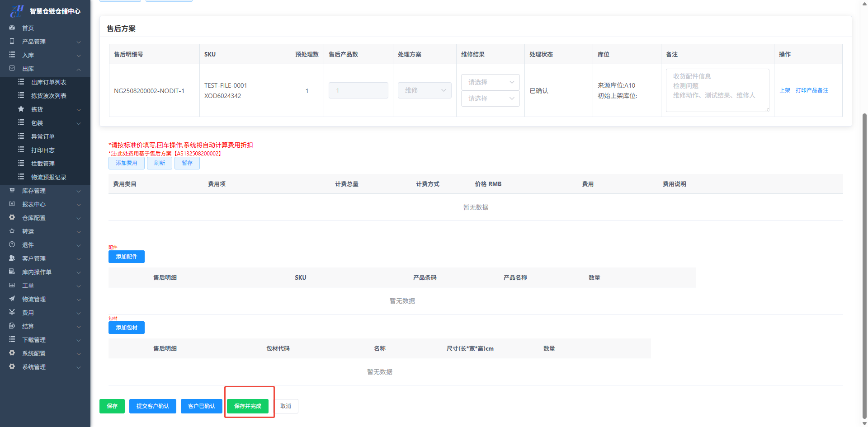868x427 pixels.
Task: Open 出库订单列表 in sidebar
Action: click(48, 82)
